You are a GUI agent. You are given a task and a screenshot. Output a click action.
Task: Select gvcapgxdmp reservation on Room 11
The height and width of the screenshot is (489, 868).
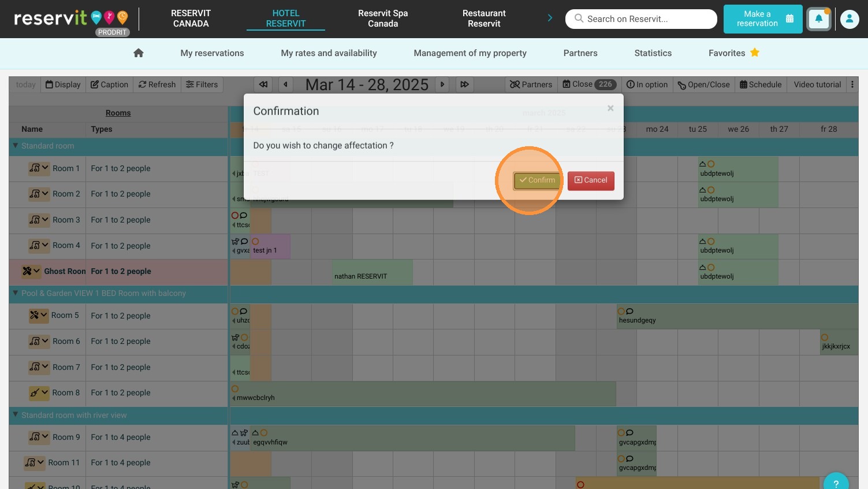tap(636, 464)
